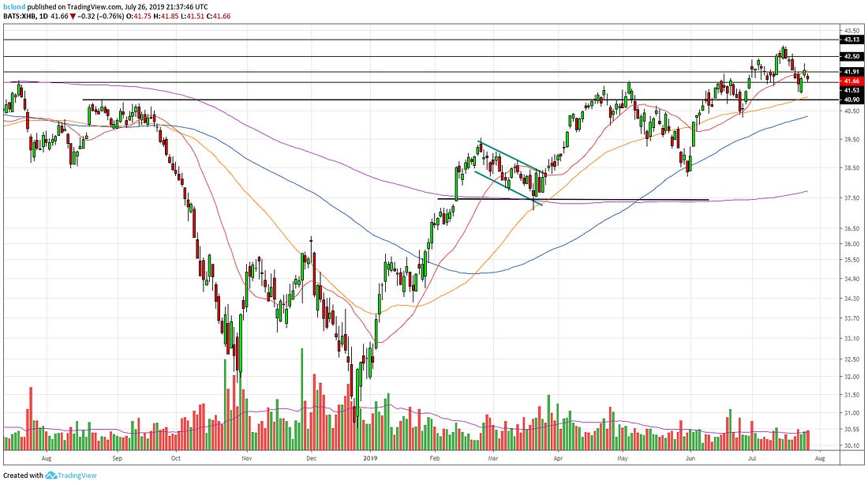This screenshot has height=485, width=868.
Task: Click the 40.90 support line price label
Action: click(851, 100)
